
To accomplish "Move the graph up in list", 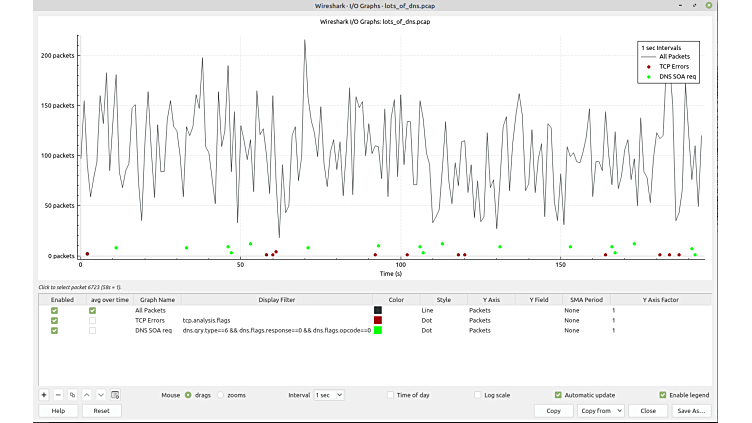I will (x=86, y=395).
